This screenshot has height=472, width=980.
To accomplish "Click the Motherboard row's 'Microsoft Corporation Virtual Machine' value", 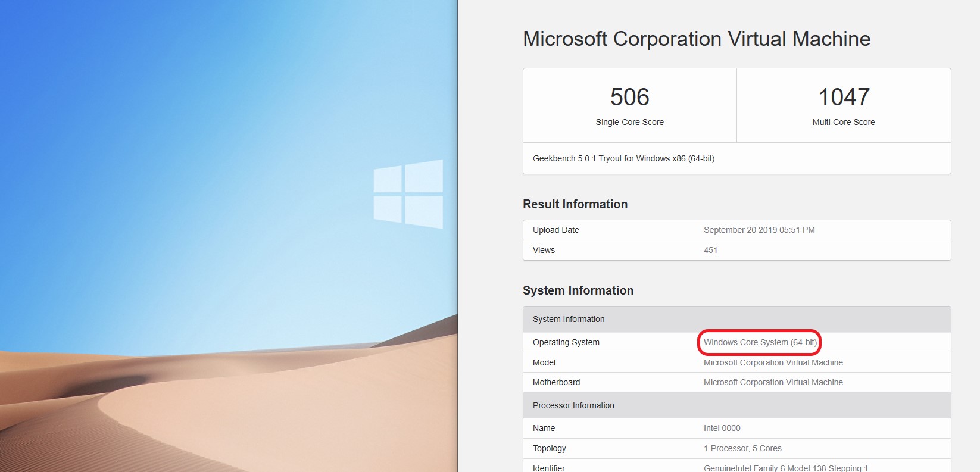I will click(x=773, y=382).
